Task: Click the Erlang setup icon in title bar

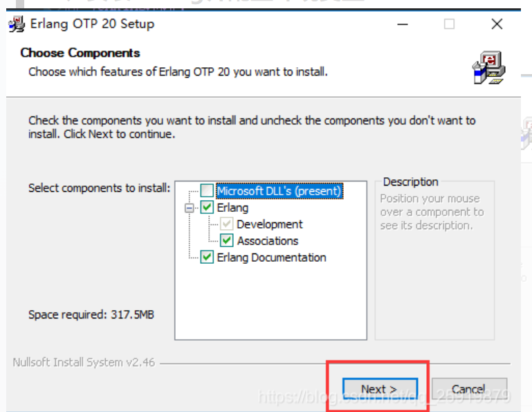Action: [x=17, y=25]
